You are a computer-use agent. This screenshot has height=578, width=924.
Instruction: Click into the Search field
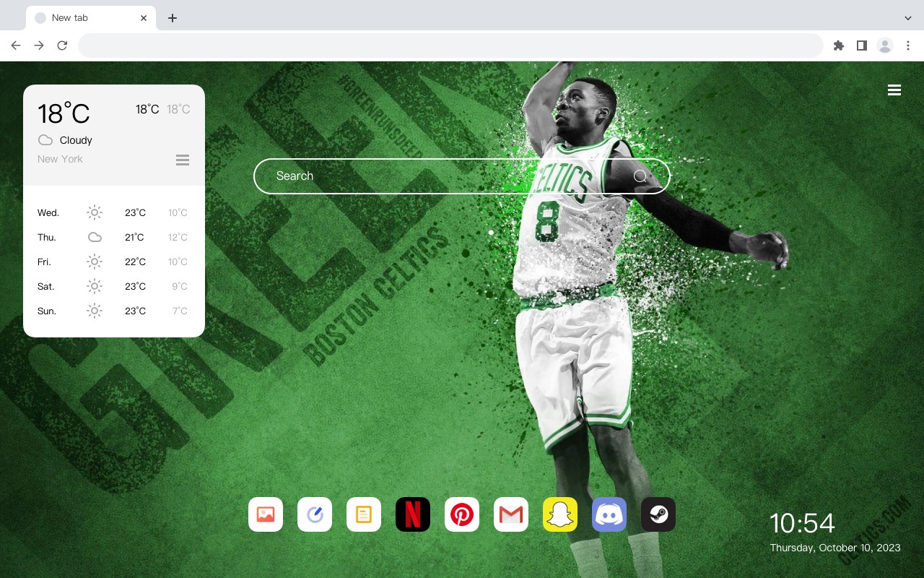462,176
